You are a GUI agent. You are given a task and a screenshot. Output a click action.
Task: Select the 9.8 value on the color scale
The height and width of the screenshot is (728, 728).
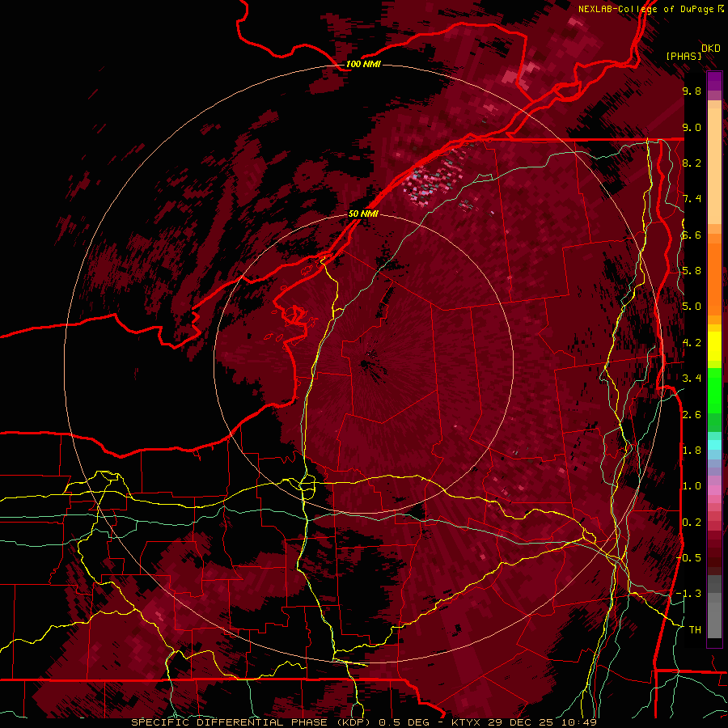click(692, 91)
